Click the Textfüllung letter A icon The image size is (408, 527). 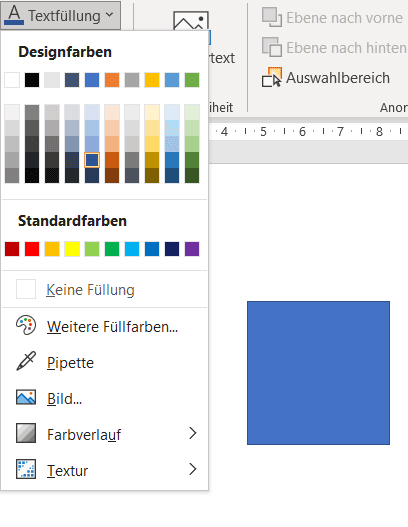[14, 15]
